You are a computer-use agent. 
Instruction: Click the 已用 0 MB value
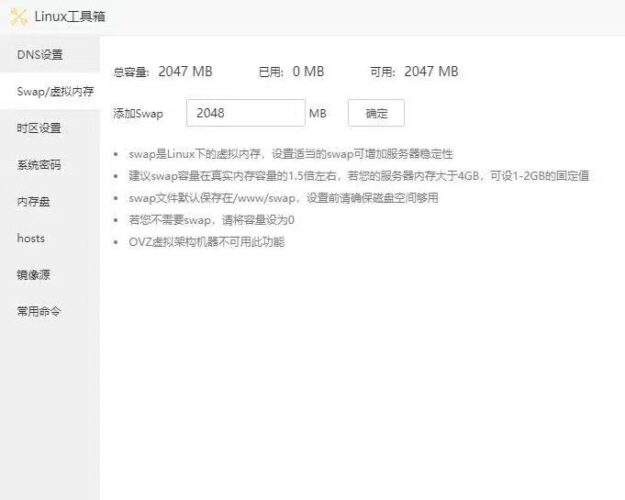tap(307, 72)
